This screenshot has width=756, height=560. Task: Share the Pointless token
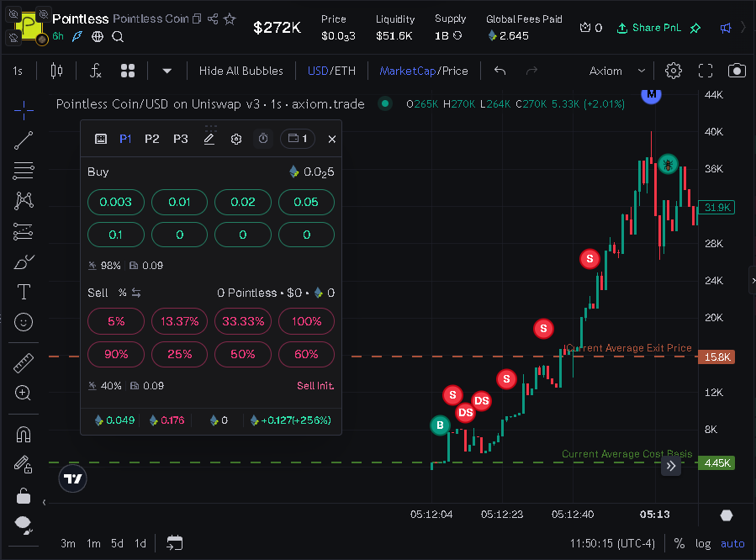213,18
